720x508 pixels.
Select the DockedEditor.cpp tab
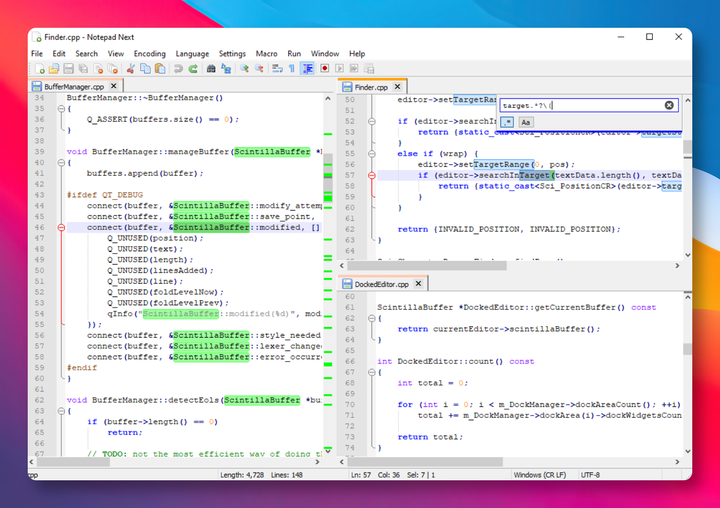[x=382, y=284]
